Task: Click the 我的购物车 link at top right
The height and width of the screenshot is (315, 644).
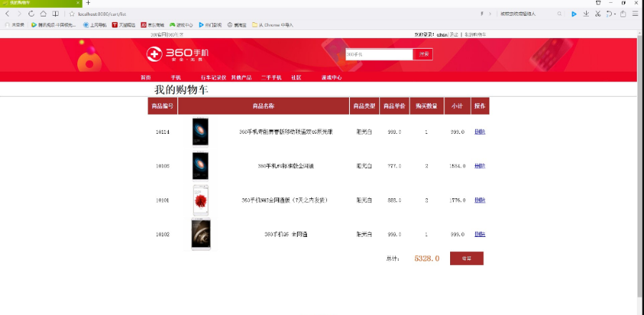Action: pyautogui.click(x=475, y=34)
